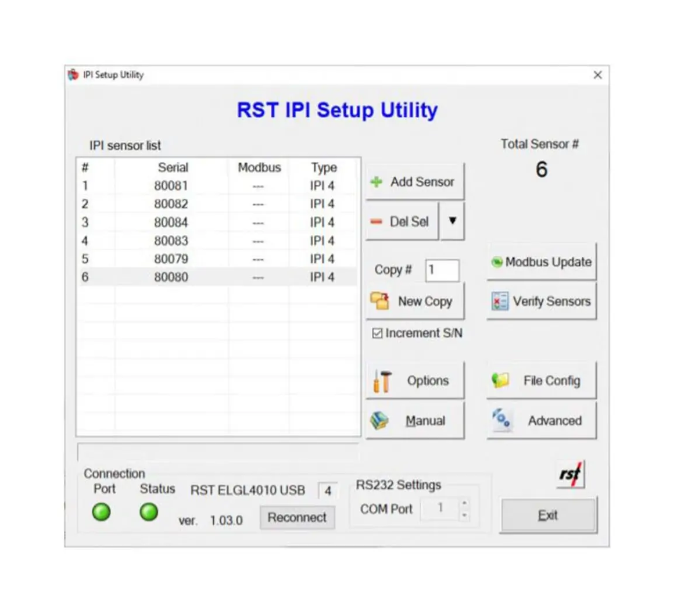The width and height of the screenshot is (677, 616).
Task: Select sensor row with serial 80084
Action: pyautogui.click(x=218, y=223)
